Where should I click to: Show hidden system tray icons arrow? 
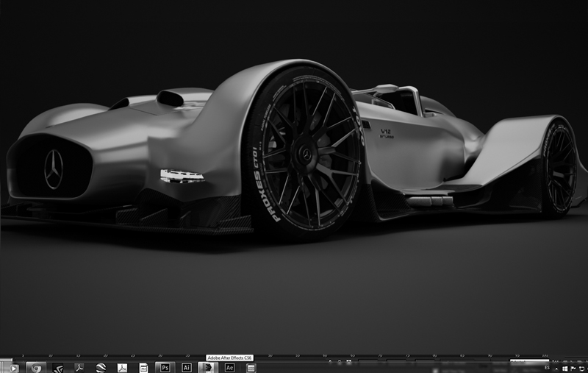pyautogui.click(x=556, y=369)
